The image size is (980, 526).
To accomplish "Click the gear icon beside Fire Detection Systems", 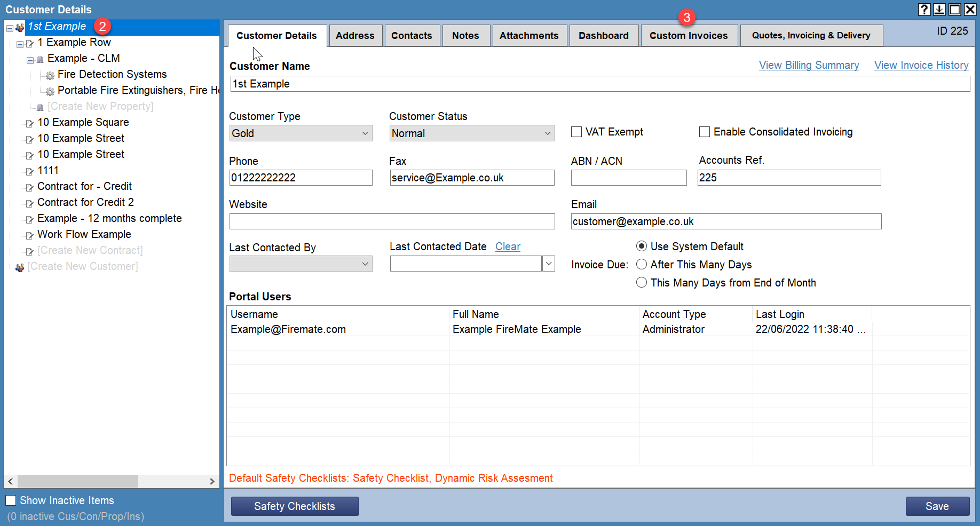I will [x=50, y=74].
